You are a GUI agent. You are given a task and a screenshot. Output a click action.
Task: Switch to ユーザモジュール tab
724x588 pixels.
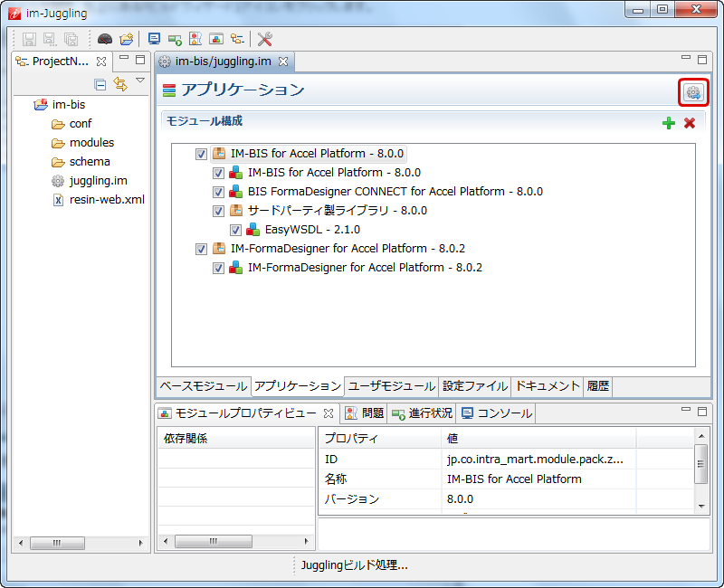point(392,386)
